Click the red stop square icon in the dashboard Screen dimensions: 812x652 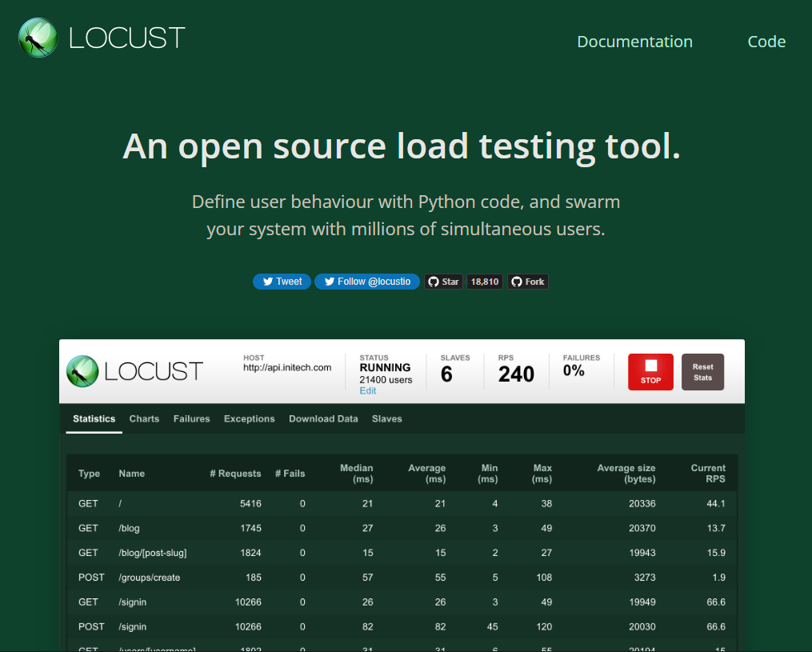point(650,366)
